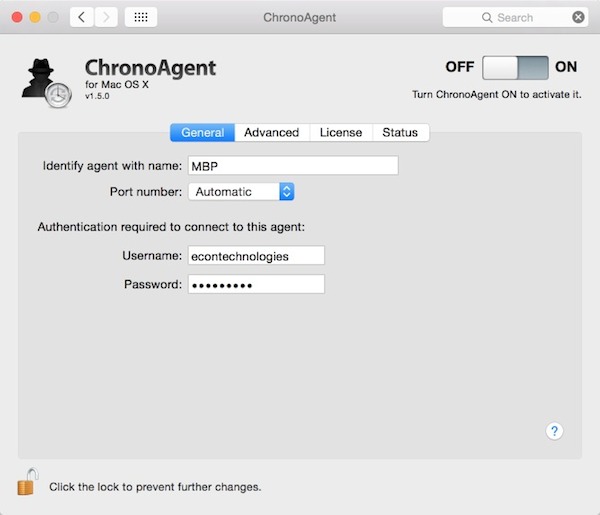
Task: Click the magnifying glass search icon
Action: [x=487, y=18]
